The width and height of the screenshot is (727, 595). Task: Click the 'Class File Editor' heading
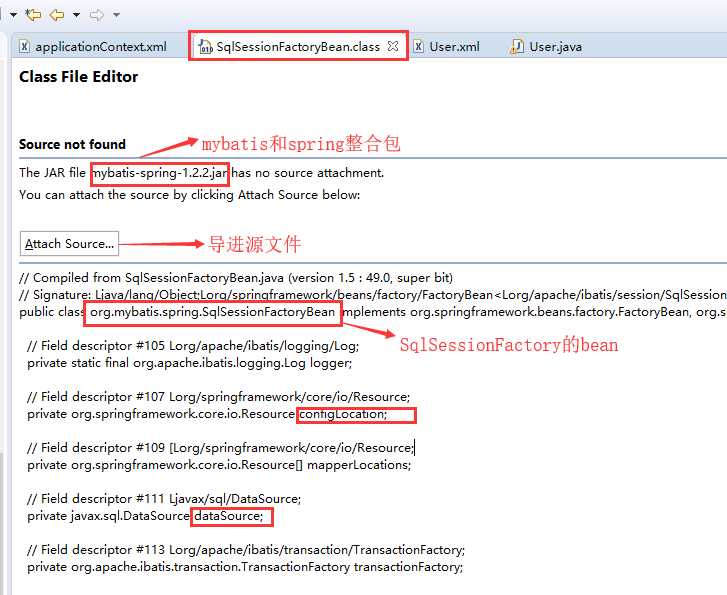point(78,77)
